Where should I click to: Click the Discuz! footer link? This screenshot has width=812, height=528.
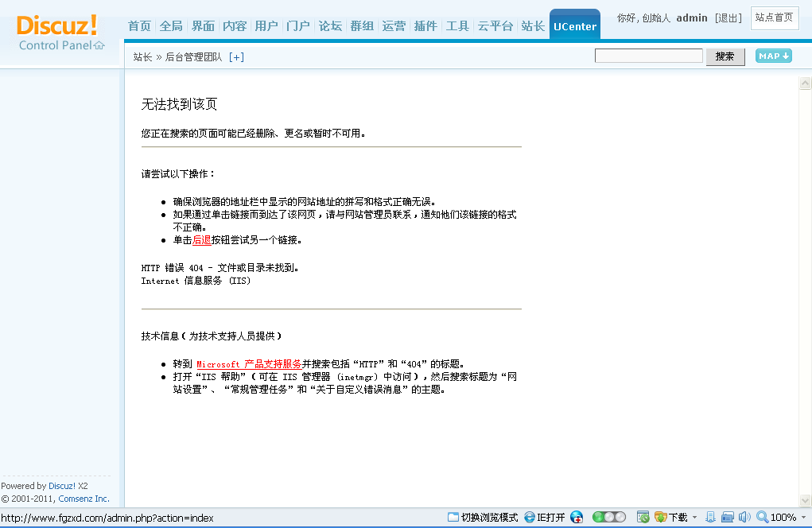[x=62, y=486]
